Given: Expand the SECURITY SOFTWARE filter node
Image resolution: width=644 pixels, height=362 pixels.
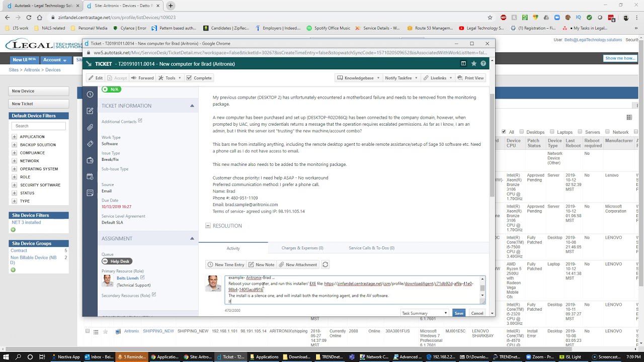Looking at the screenshot, I should tap(14, 185).
